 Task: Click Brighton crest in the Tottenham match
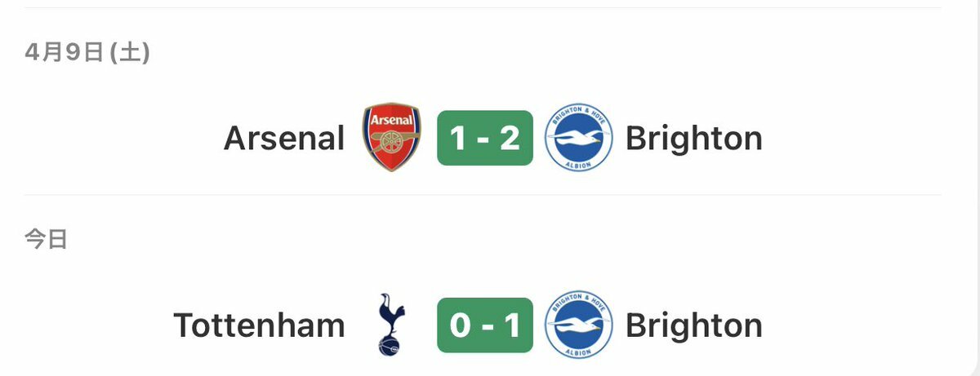(x=578, y=325)
